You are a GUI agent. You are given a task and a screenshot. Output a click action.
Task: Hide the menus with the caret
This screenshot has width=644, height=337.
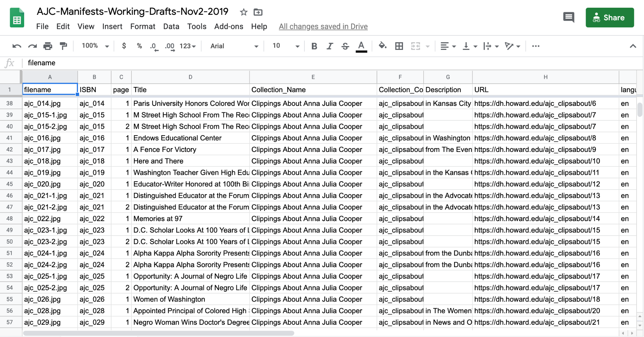633,46
